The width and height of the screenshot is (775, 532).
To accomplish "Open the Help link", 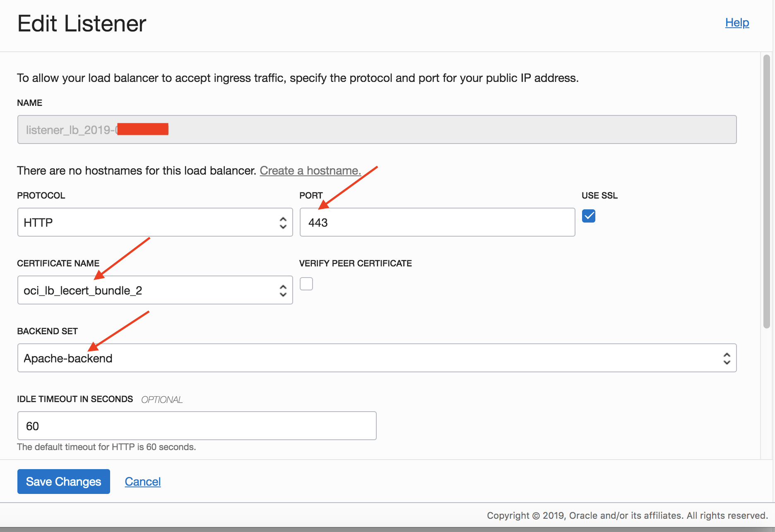I will pos(737,23).
